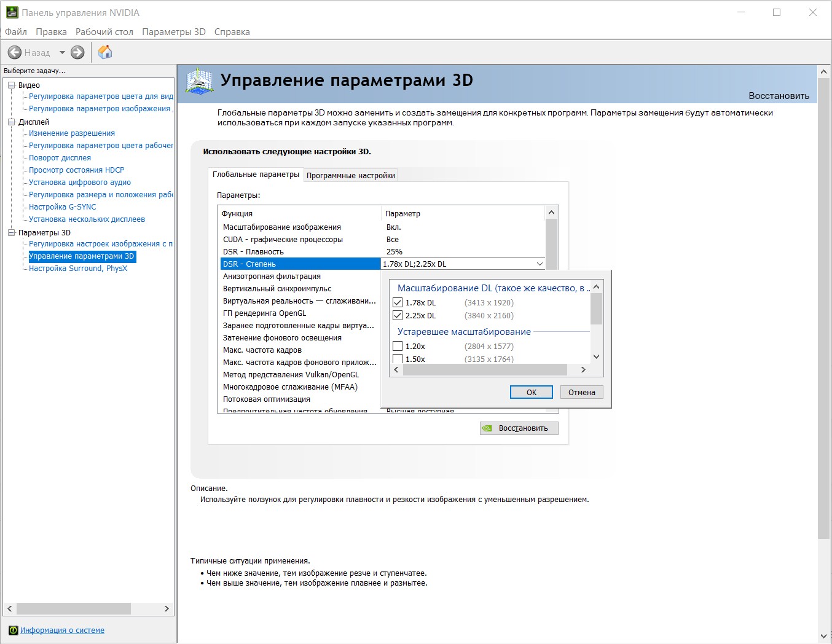Screen dimensions: 832x644
Task: Open the Home page icon
Action: pos(105,52)
